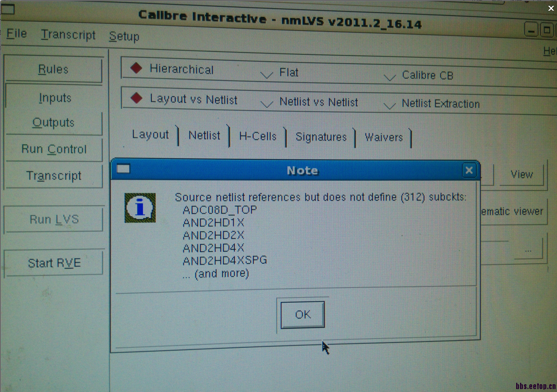Image resolution: width=557 pixels, height=392 pixels.
Task: Switch to the Waivers tab
Action: tap(383, 137)
